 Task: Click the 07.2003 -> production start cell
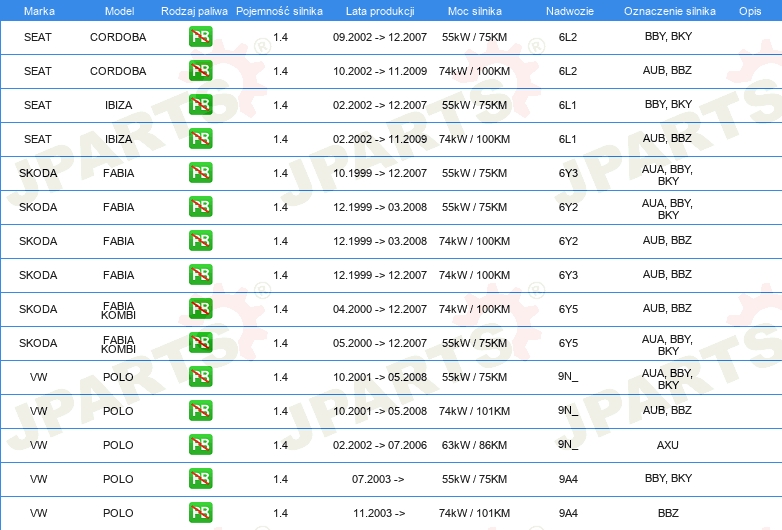coord(378,479)
